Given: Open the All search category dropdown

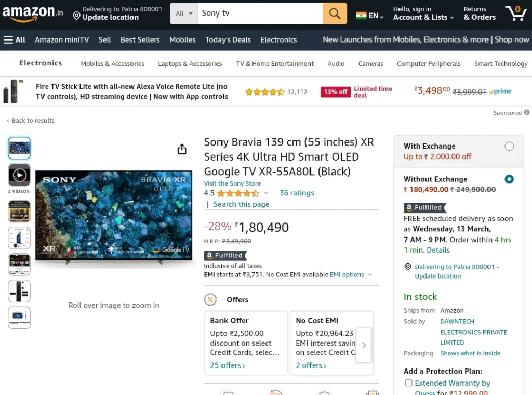Looking at the screenshot, I should tap(184, 14).
